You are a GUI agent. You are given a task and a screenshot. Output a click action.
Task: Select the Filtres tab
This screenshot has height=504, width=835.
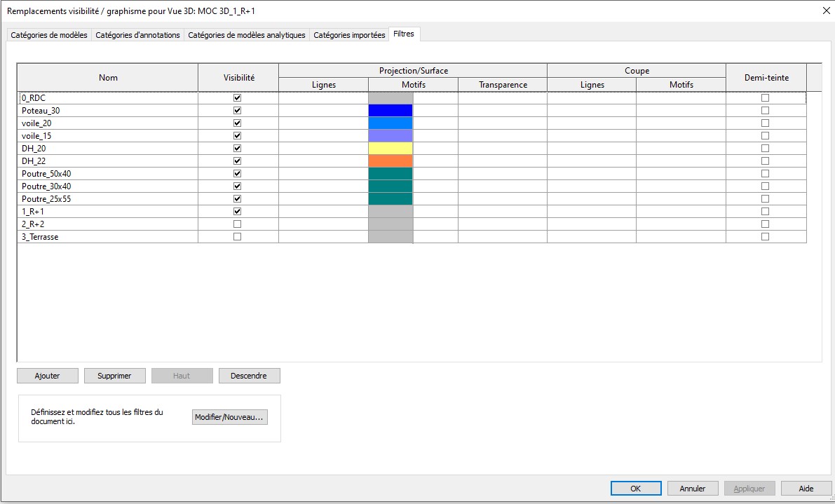pyautogui.click(x=404, y=34)
